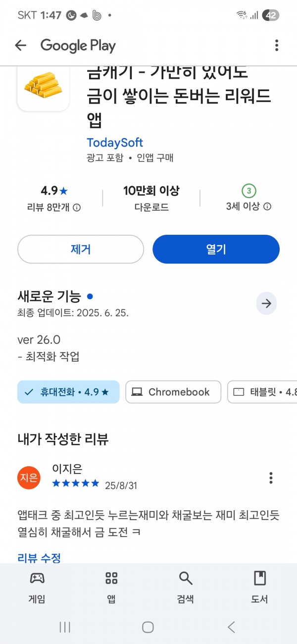297x644 pixels.
Task: Open info icon next to 3세 이상
Action: point(267,207)
